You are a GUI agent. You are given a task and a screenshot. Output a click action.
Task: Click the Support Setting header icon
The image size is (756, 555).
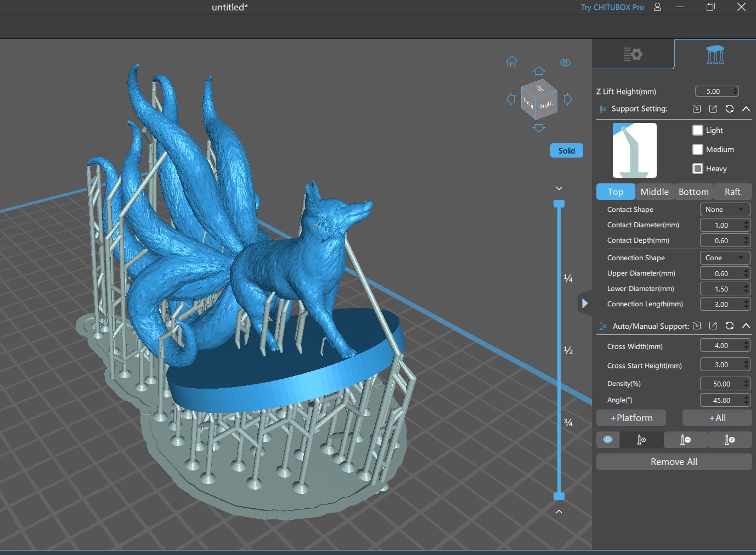(x=603, y=109)
